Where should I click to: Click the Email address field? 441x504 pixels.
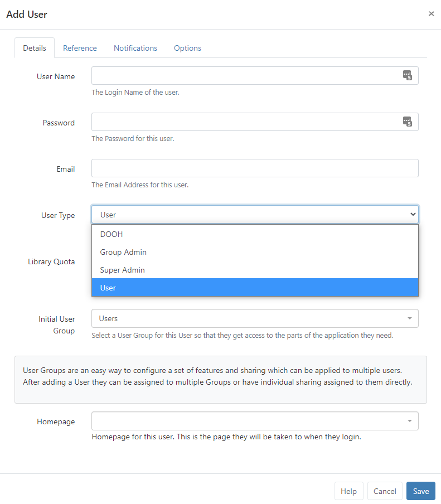click(255, 168)
